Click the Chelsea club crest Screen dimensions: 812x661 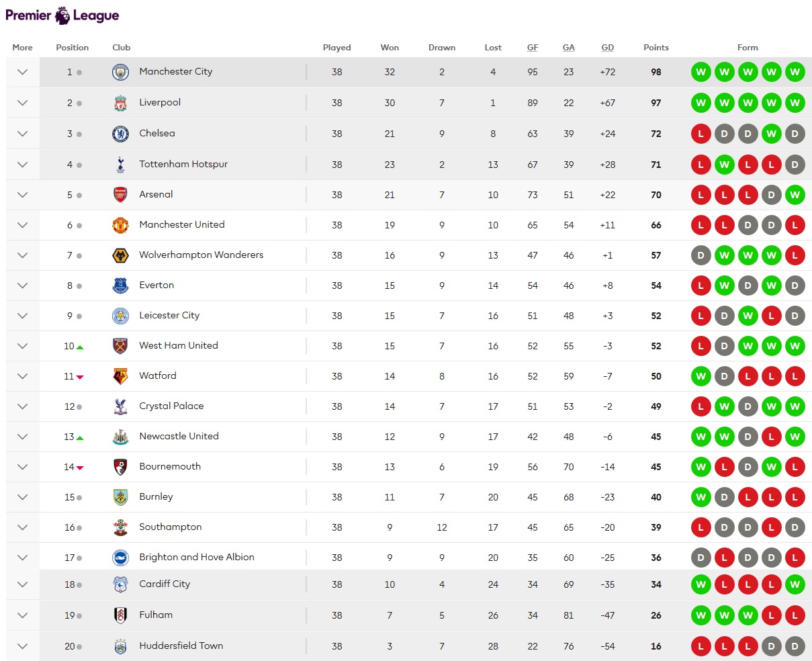pyautogui.click(x=120, y=134)
